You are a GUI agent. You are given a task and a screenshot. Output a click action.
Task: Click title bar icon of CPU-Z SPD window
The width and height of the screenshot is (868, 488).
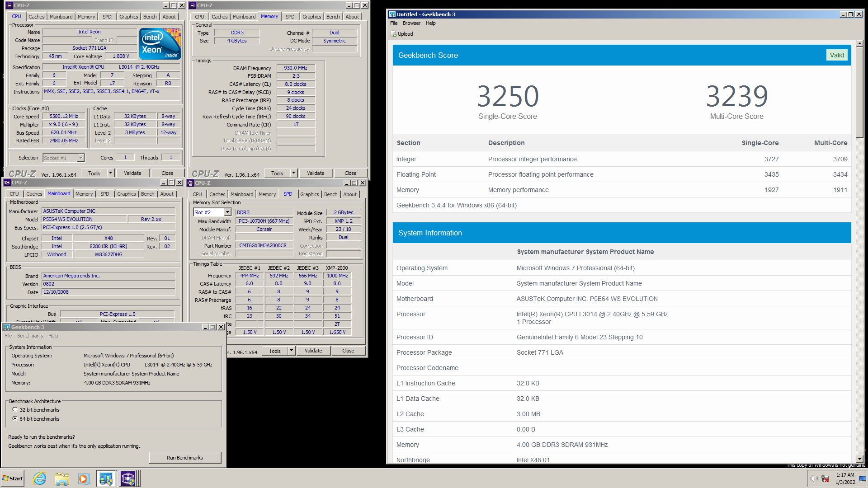190,183
